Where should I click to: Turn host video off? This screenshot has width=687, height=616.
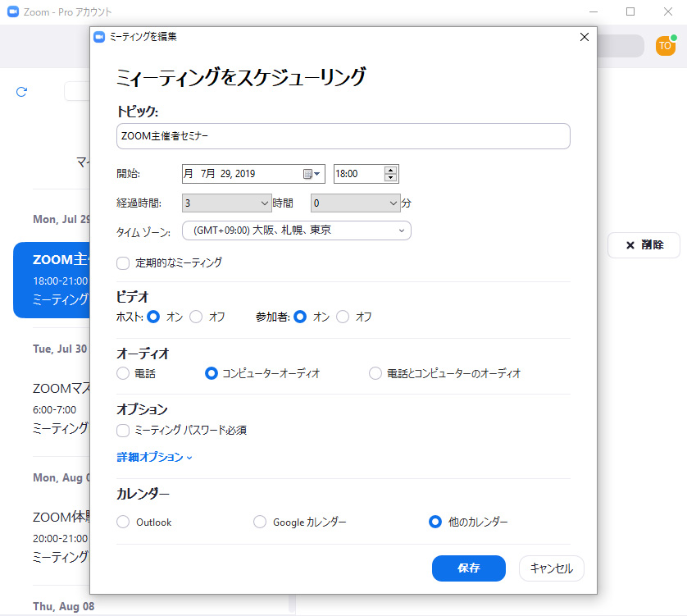click(196, 317)
